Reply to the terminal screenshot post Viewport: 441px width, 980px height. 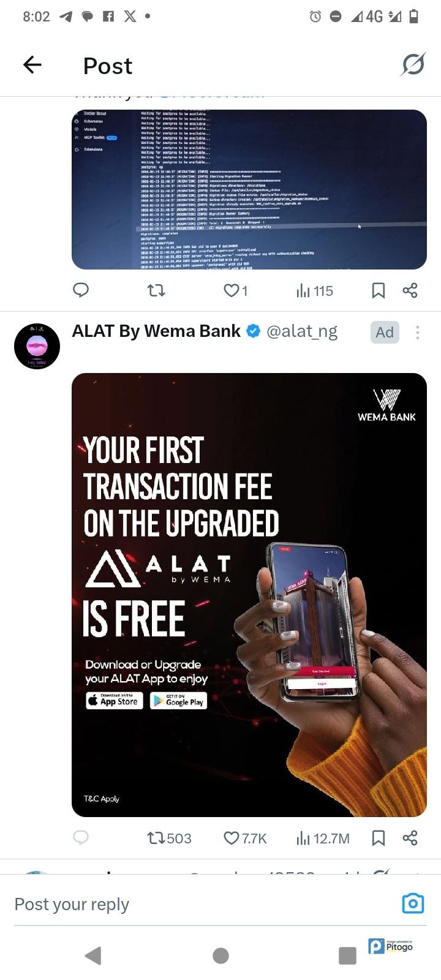(81, 290)
